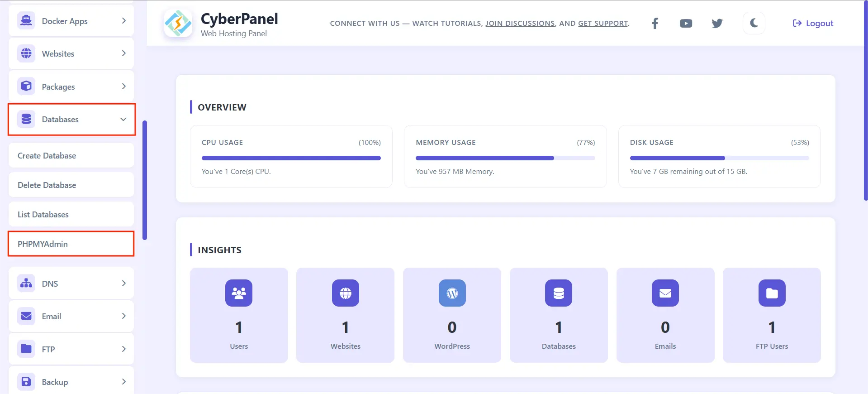This screenshot has width=868, height=394.
Task: Click the Docker Apps ship icon
Action: coord(26,21)
